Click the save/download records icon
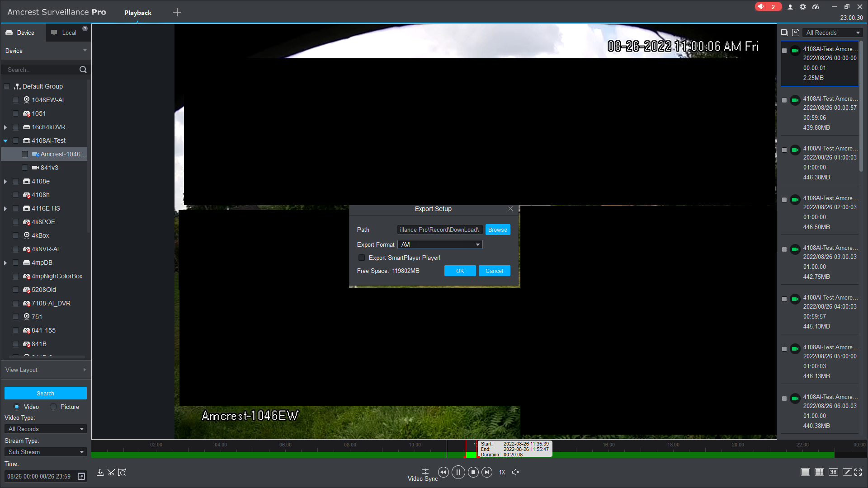The height and width of the screenshot is (488, 868). coord(796,33)
